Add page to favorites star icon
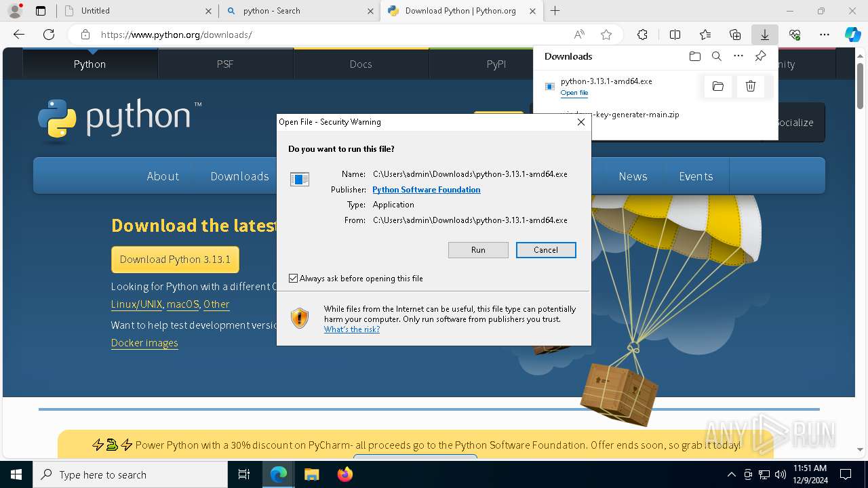The image size is (868, 488). point(606,35)
